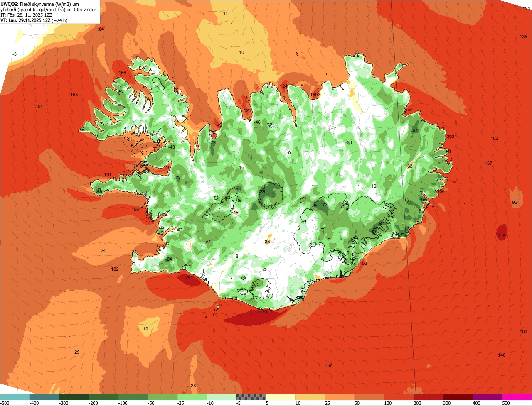This screenshot has height=406, width=532.
Task: Click the map value "-73" over the Vatnajökull area
Action: tap(324, 205)
